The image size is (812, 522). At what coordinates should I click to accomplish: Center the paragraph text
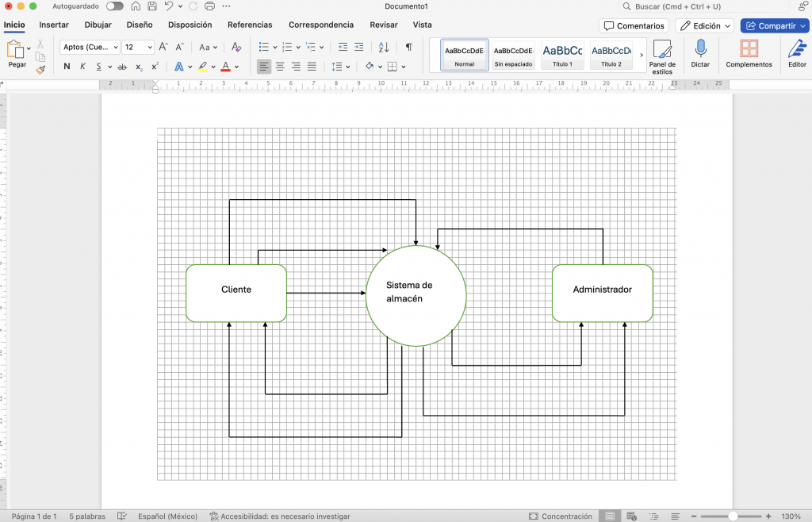point(280,67)
